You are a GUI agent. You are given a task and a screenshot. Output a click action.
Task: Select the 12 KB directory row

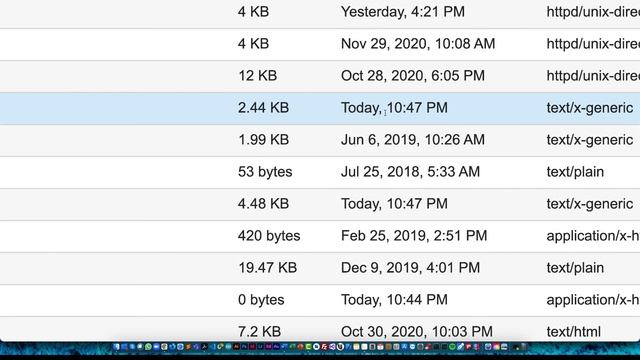320,76
